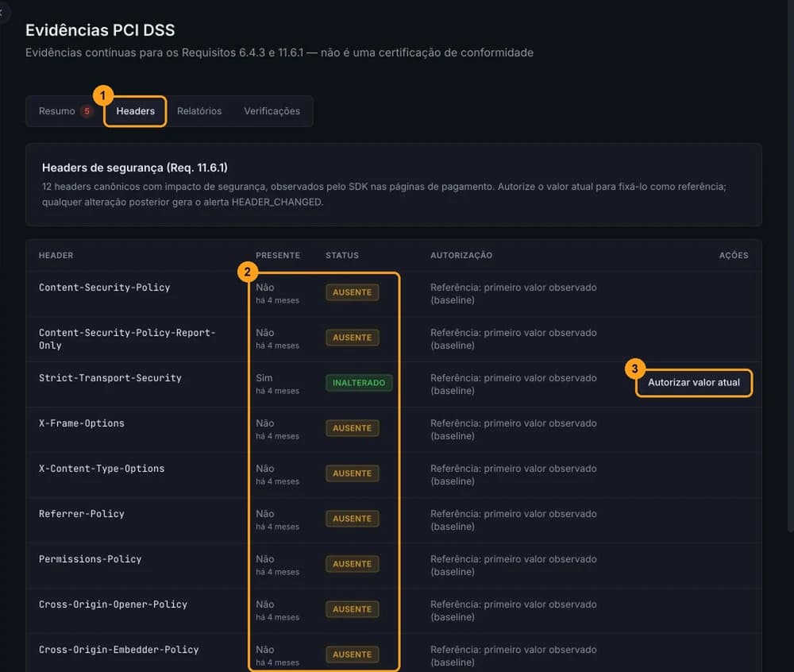Click the AUTORIZAÇÃO column heading
The image size is (794, 672).
461,255
